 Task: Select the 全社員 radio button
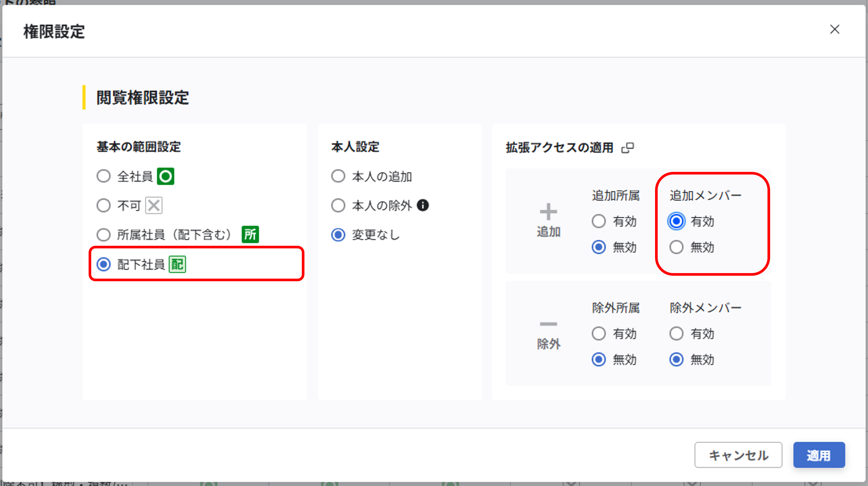(103, 176)
